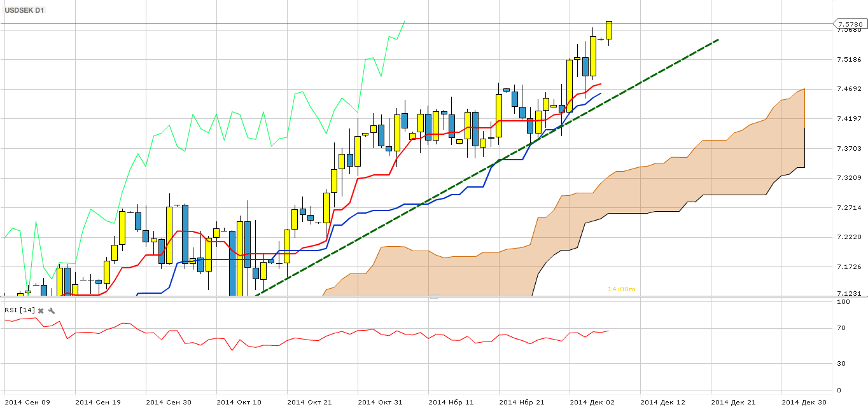Screen dimensions: 868x407
Task: Open RSI settings via the wrench icon
Action: (x=52, y=310)
